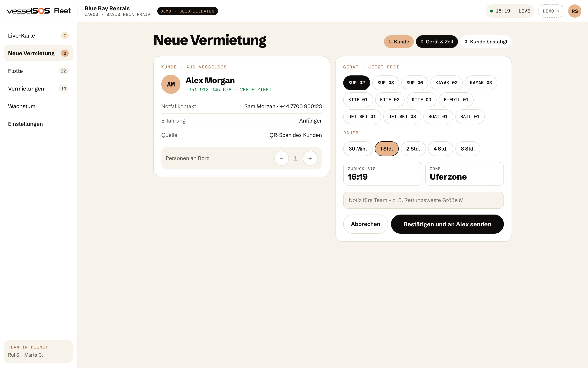This screenshot has width=588, height=368.
Task: Open Einstellungen in the sidebar
Action: [38, 124]
